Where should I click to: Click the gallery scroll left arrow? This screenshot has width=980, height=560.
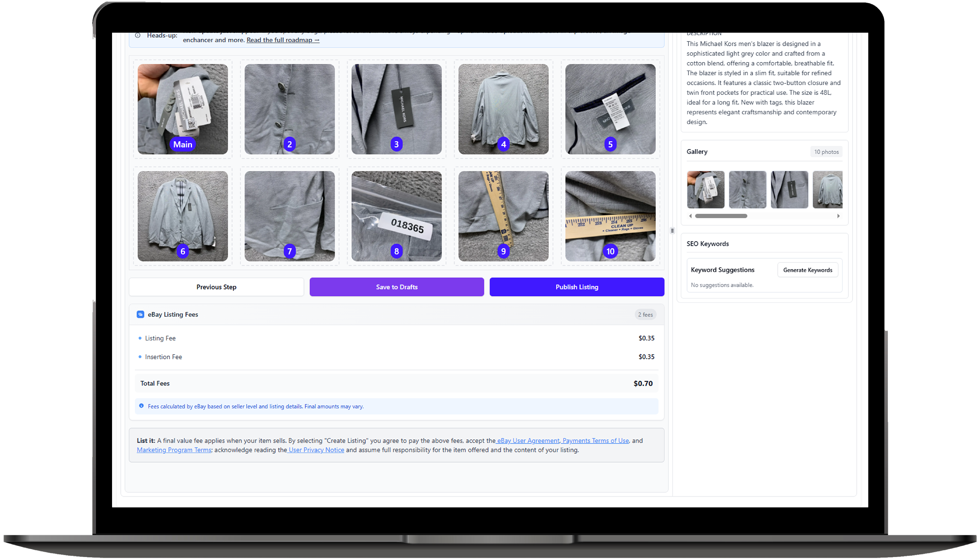(691, 216)
